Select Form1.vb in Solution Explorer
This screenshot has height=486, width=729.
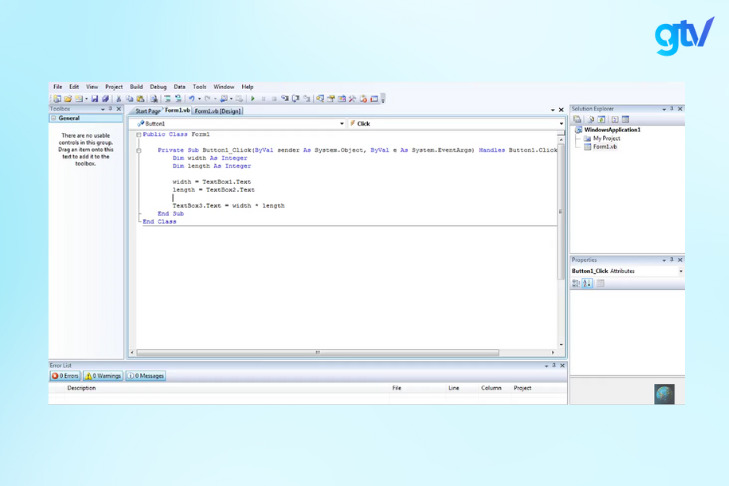[605, 147]
